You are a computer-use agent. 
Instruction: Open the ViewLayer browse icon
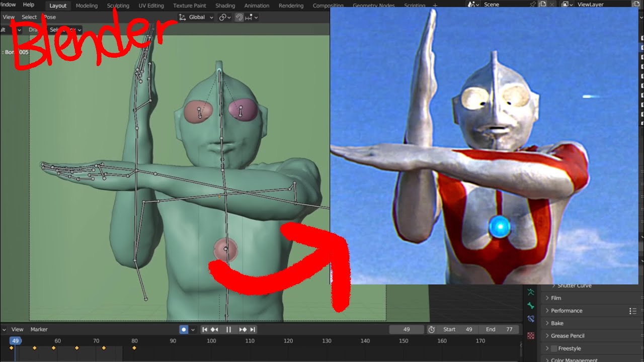567,5
